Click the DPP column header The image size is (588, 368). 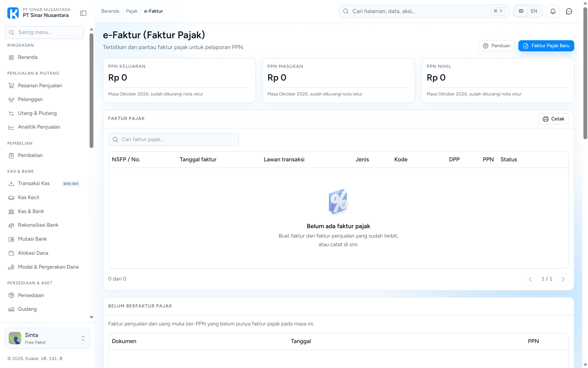pyautogui.click(x=454, y=159)
